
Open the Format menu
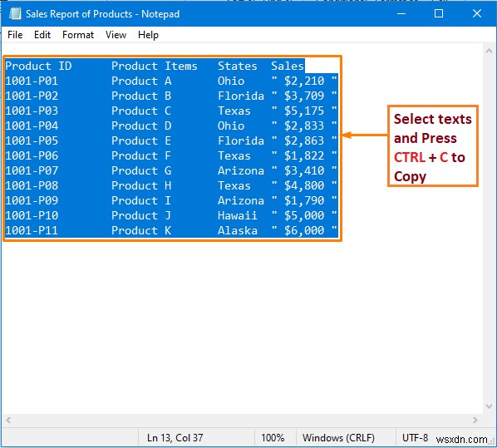tap(78, 35)
